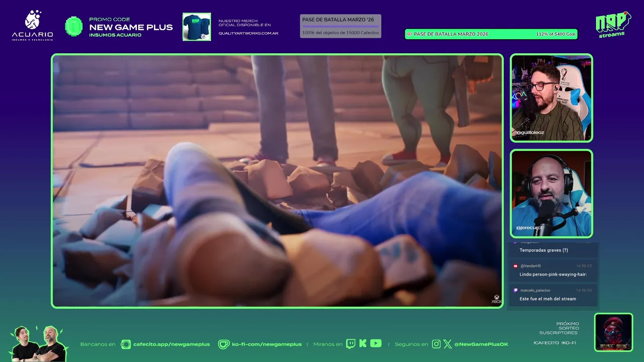Click the chat message 'Este fue el meh del stream'
The height and width of the screenshot is (362, 644).
tap(548, 299)
